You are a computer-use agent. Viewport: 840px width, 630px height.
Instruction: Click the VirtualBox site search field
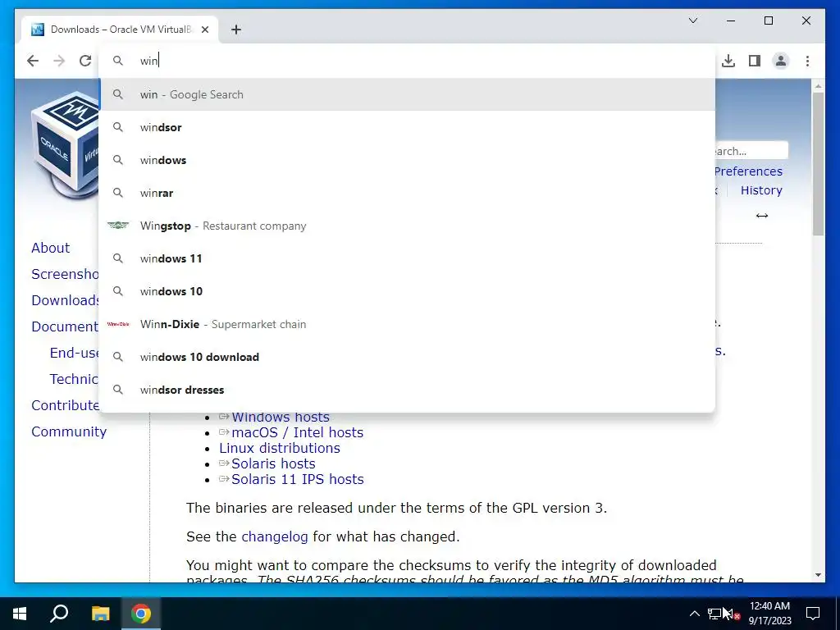[x=751, y=151]
